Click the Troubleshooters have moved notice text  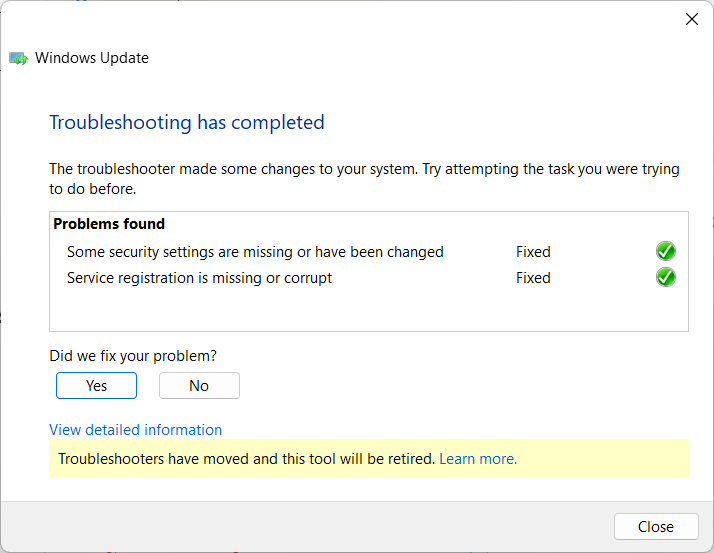pyautogui.click(x=246, y=459)
